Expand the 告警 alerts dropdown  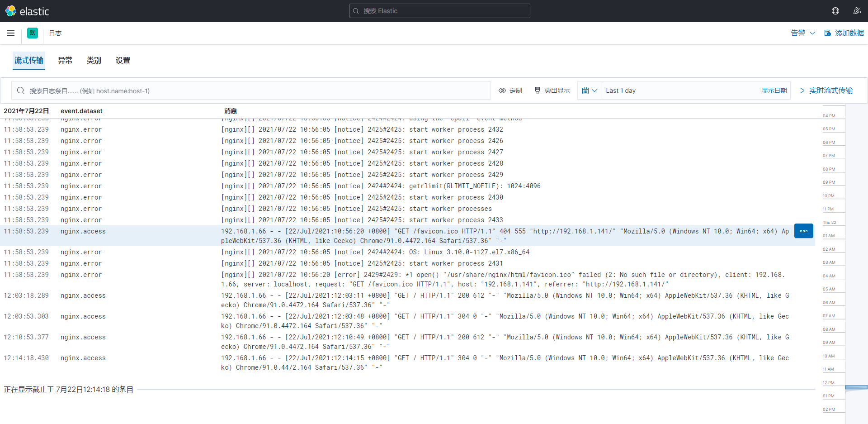coord(803,33)
